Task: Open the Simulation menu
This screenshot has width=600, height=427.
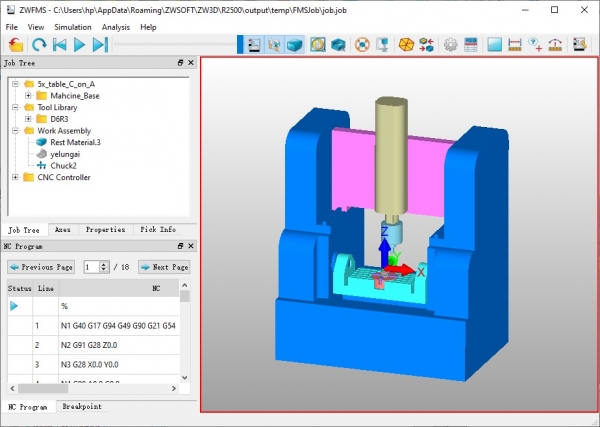Action: [x=72, y=27]
